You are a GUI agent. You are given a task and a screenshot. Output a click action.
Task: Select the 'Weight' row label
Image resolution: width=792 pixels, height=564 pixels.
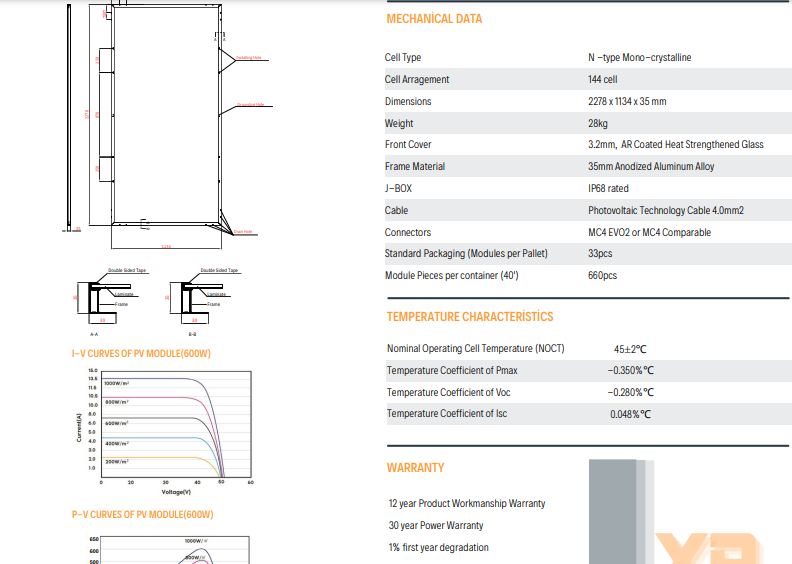coord(399,123)
